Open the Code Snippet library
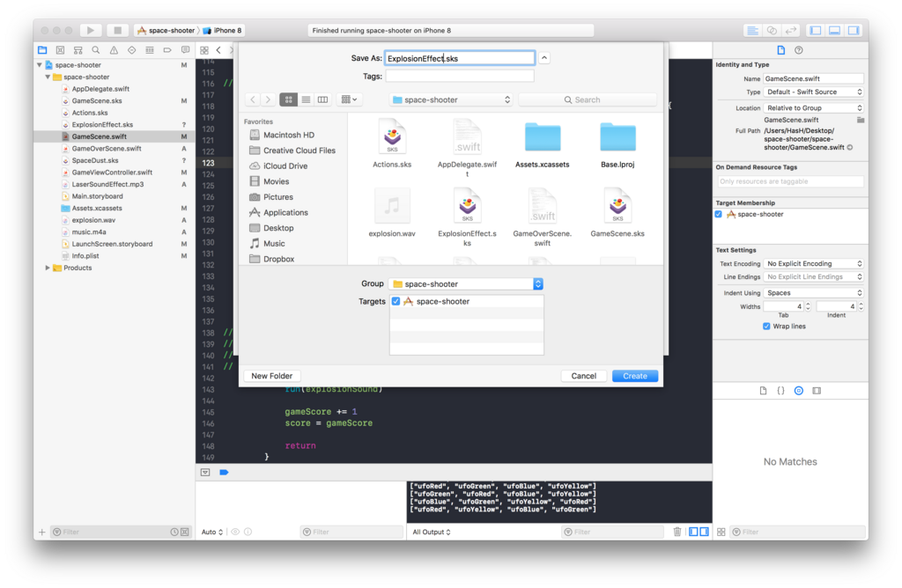The width and height of the screenshot is (902, 588). 780,391
